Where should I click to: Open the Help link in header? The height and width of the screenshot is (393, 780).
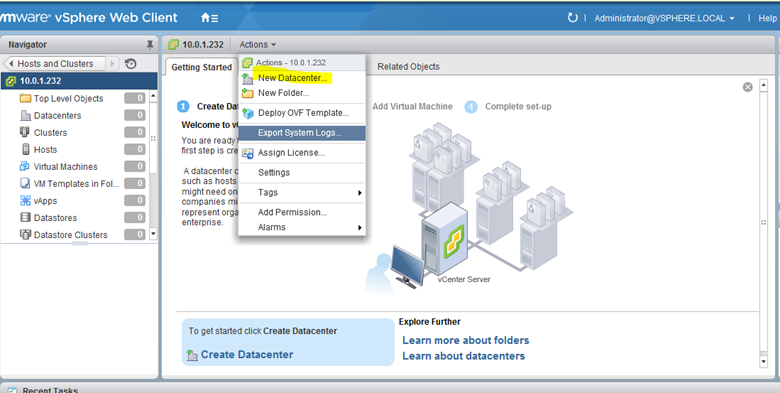tap(767, 18)
